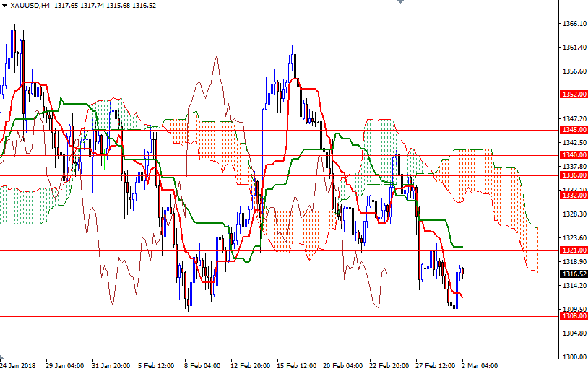The height and width of the screenshot is (371, 588).
Task: Click the 15 Feb 12:00 time label
Action: point(295,365)
